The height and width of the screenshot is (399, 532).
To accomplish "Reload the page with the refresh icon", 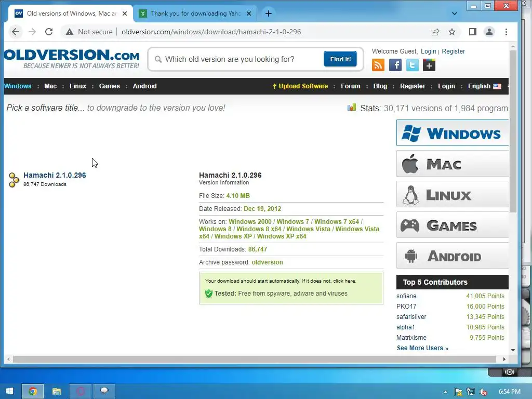I will pos(49,32).
